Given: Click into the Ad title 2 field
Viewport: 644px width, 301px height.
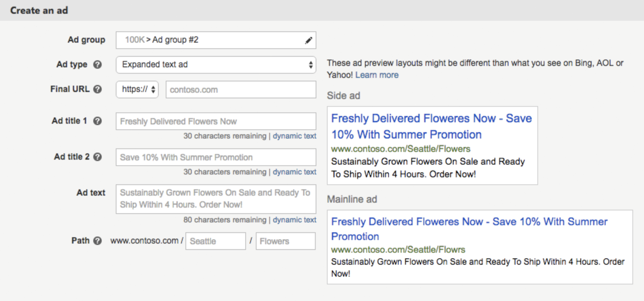Looking at the screenshot, I should pyautogui.click(x=216, y=157).
